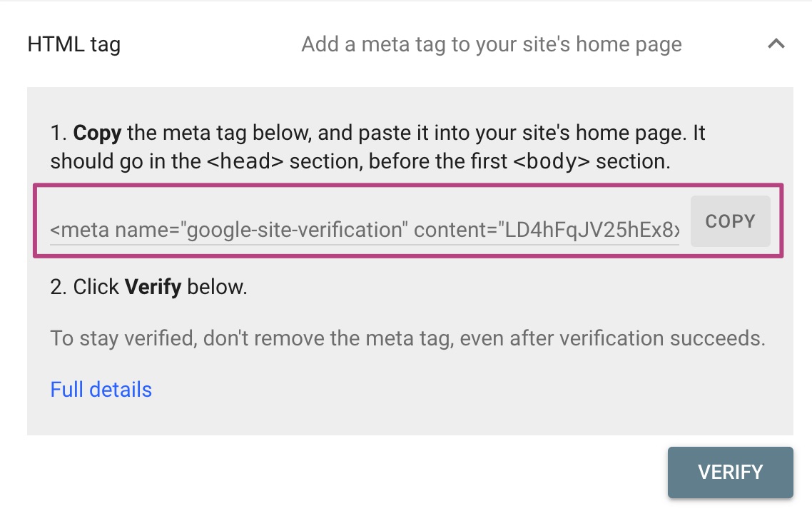Screen dimensions: 812x511
Task: Click the 'To stay verified' note text
Action: coord(407,338)
